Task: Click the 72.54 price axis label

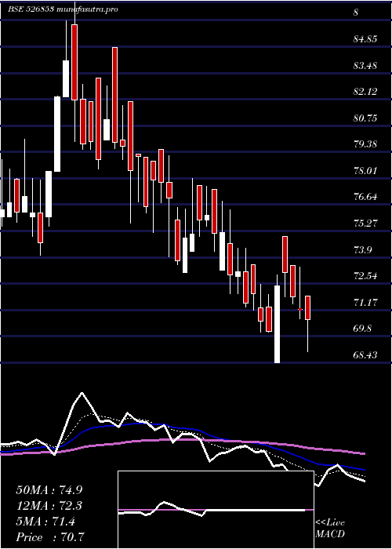Action: [x=365, y=276]
